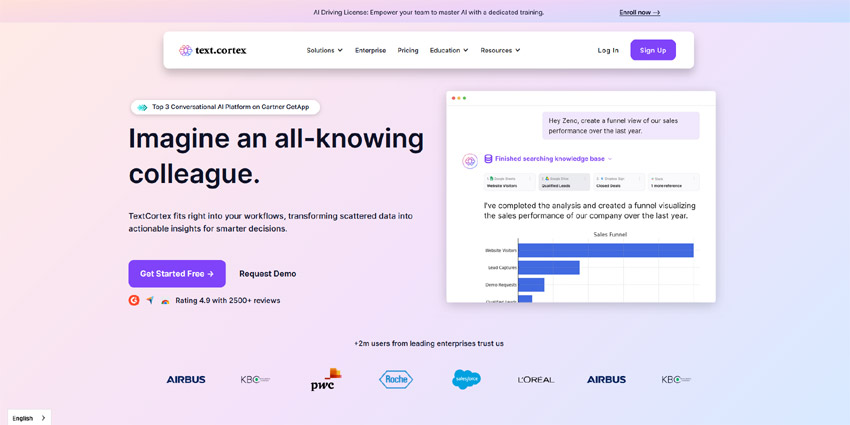850x425 pixels.
Task: Click the red window dot in demo
Action: pos(454,98)
